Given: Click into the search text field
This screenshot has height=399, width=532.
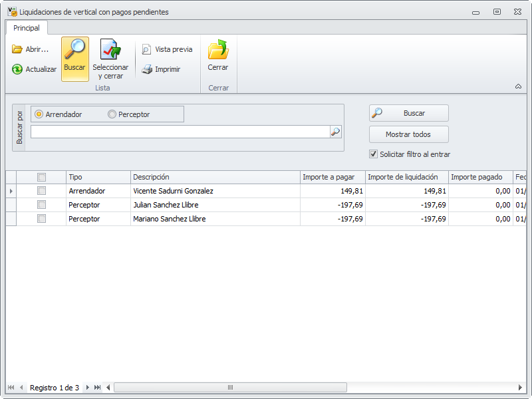Looking at the screenshot, I should pyautogui.click(x=180, y=132).
